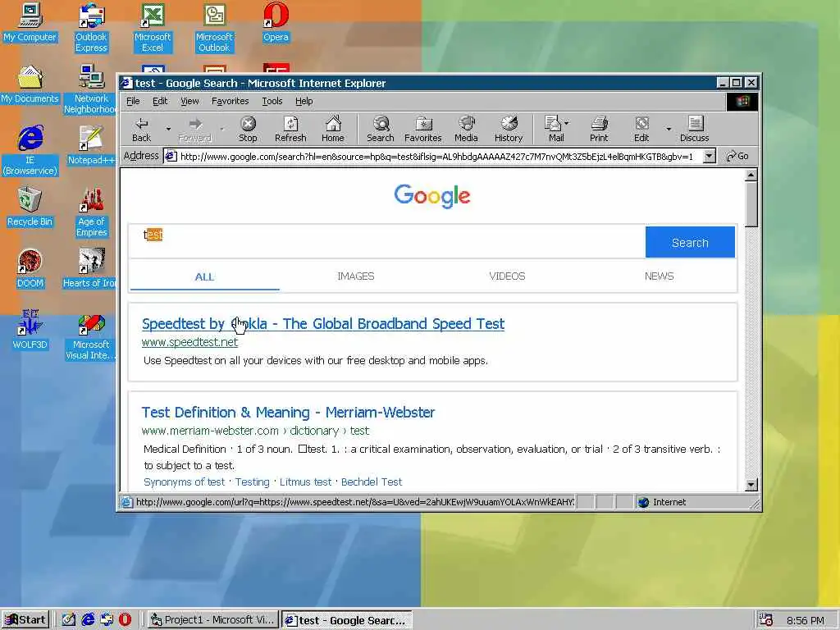Open Back button history dropdown arrow

(168, 130)
